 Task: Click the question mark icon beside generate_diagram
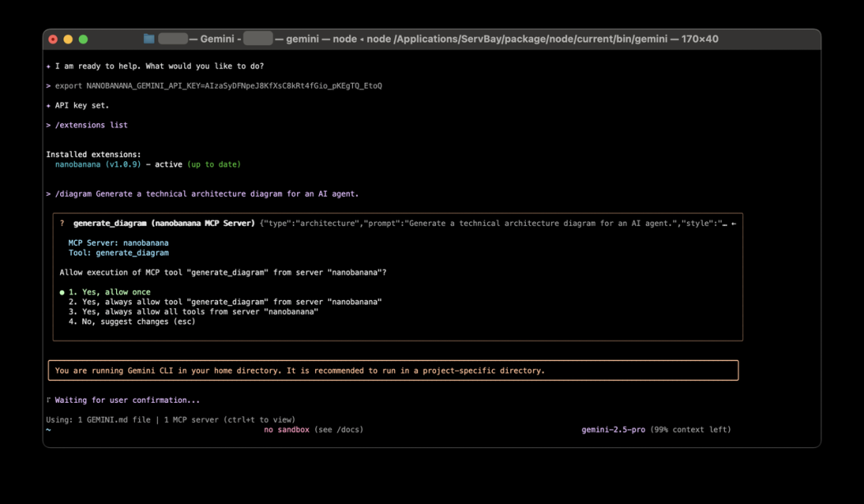[62, 223]
